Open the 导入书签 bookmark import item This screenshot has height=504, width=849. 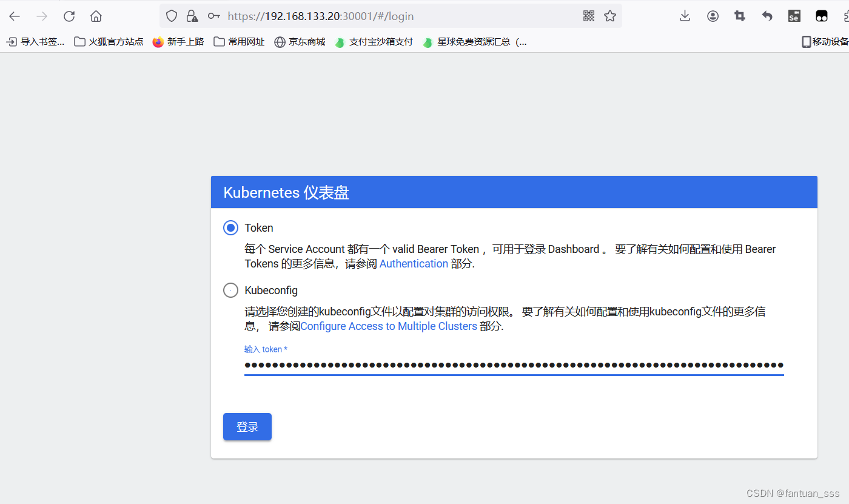pos(35,42)
